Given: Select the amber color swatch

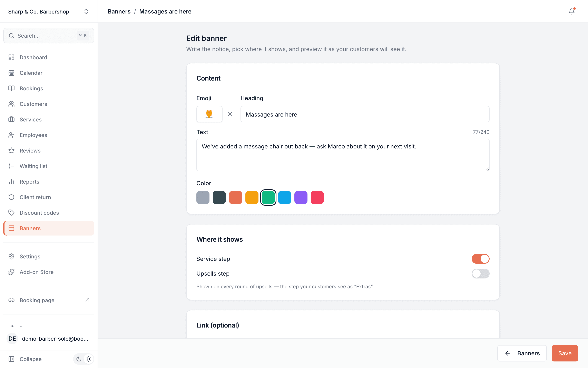Looking at the screenshot, I should pyautogui.click(x=252, y=197).
